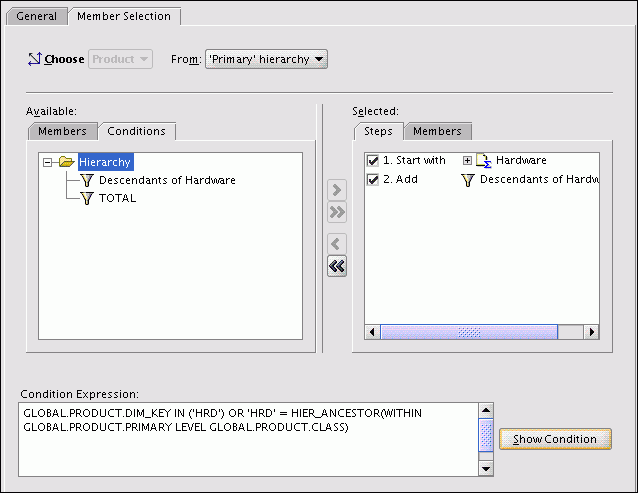The width and height of the screenshot is (638, 493).
Task: Click the single right arrow add button
Action: coord(337,190)
